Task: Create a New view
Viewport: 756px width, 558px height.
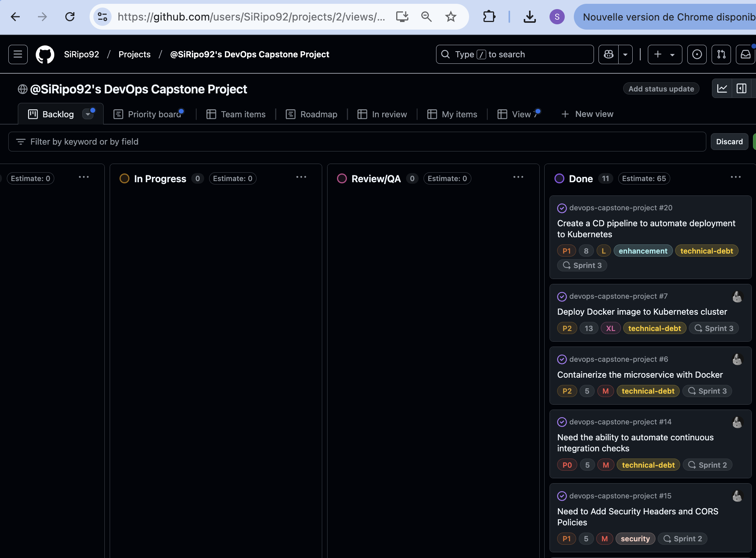Action: coord(587,114)
